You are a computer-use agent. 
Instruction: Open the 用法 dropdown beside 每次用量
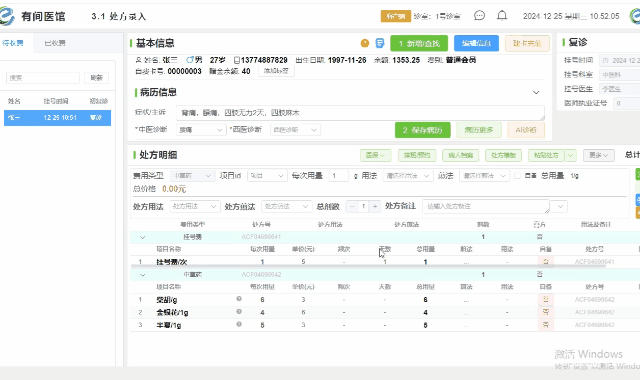(408, 176)
